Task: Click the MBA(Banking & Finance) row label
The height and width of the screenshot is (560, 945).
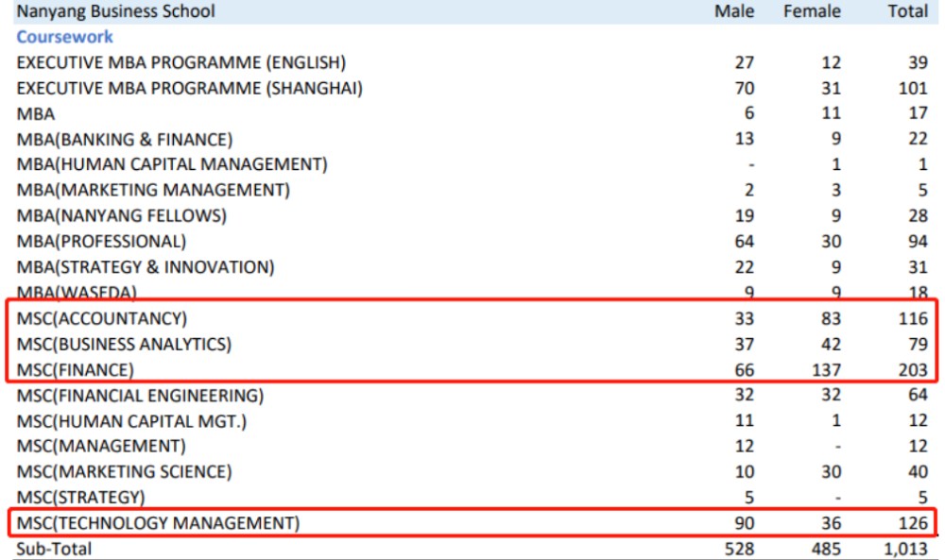Action: pos(124,140)
